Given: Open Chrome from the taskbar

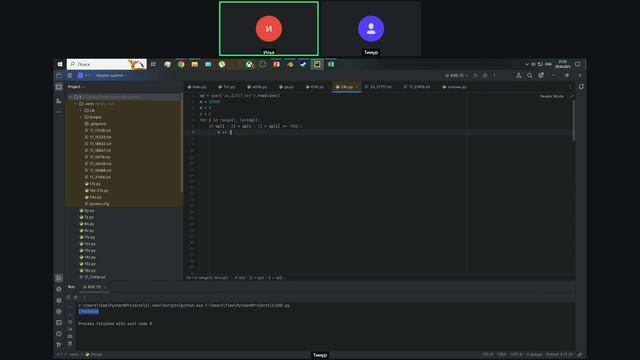Looking at the screenshot, I should click(x=181, y=64).
